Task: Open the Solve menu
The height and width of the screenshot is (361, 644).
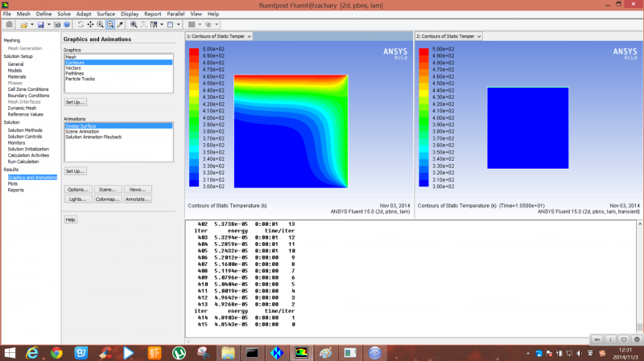Action: tap(64, 14)
